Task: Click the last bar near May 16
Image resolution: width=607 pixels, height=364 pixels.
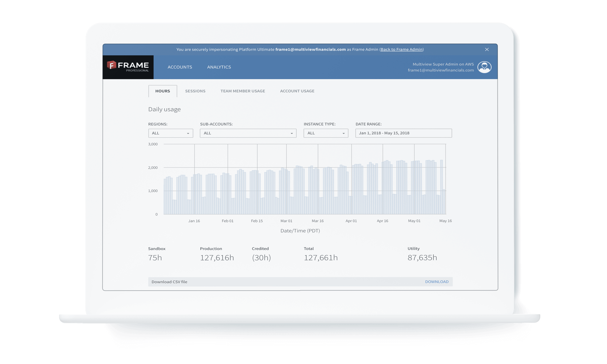Action: click(x=444, y=202)
